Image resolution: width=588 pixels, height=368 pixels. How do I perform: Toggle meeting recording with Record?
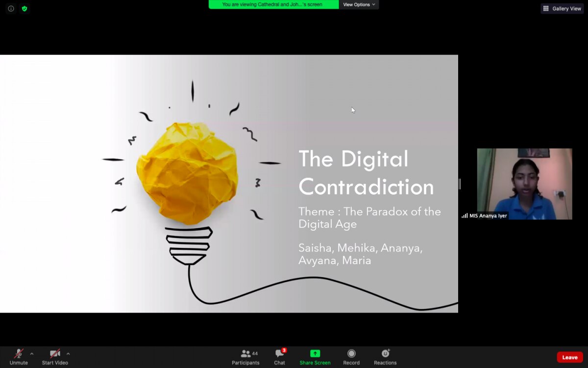pos(351,357)
